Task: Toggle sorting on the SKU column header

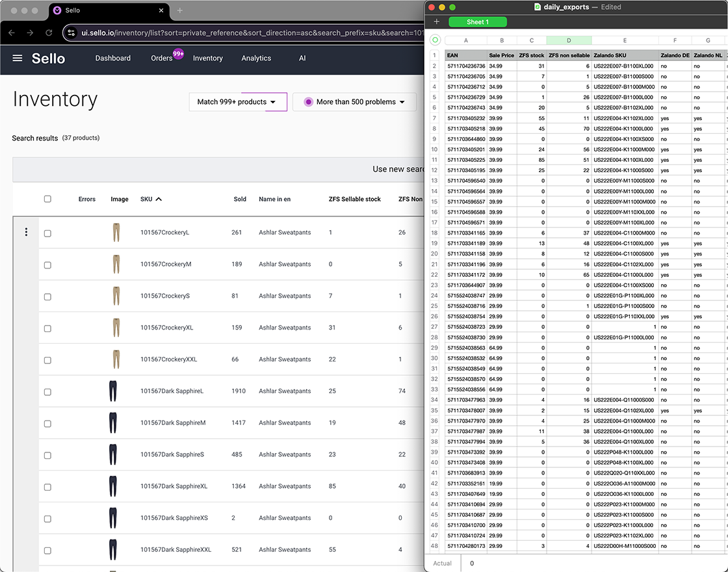Action: 150,199
